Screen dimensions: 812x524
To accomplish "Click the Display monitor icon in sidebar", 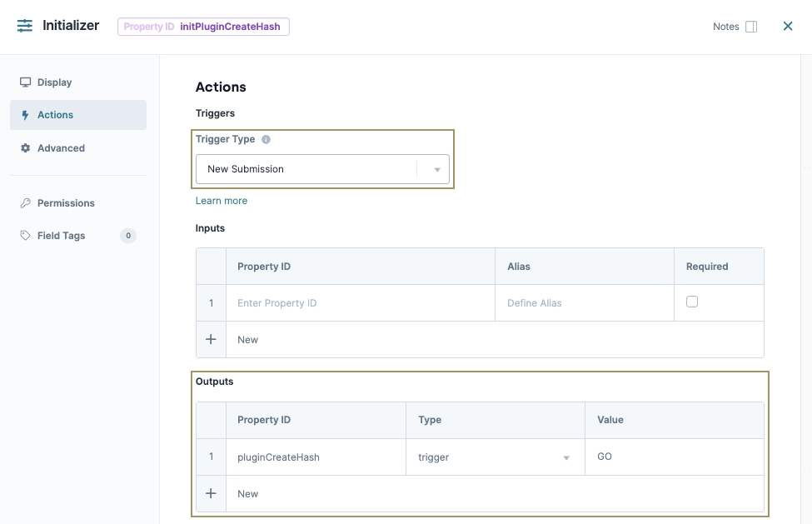I will (x=24, y=82).
